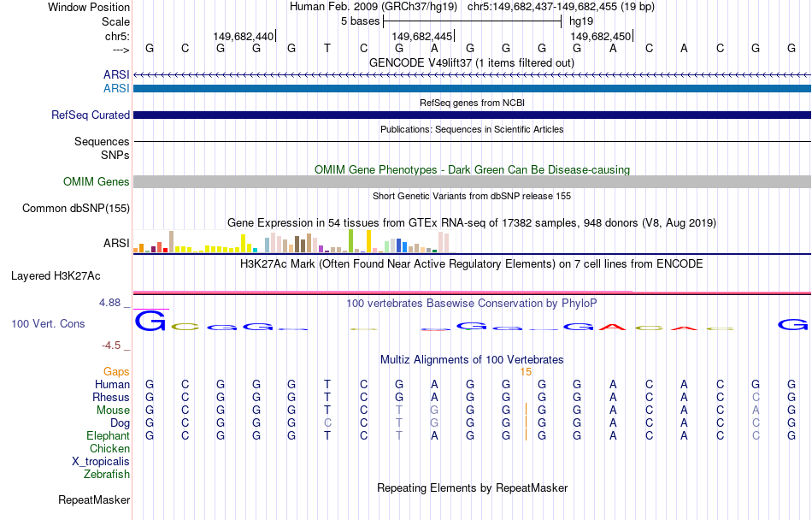Viewport: 812px width, 520px height.
Task: Open Publications: Sequences in Scientific Articles title
Action: click(x=472, y=129)
